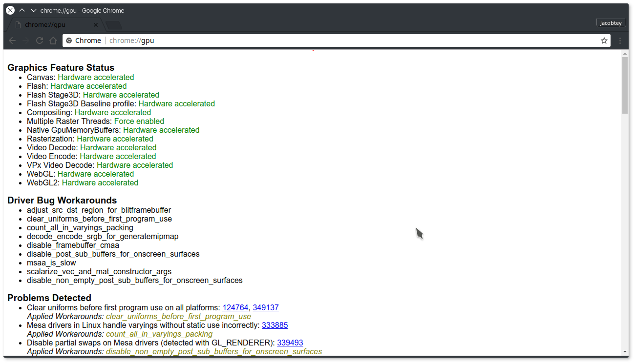Open a new tab with the new tab button
The width and height of the screenshot is (635, 364).
coord(113,25)
